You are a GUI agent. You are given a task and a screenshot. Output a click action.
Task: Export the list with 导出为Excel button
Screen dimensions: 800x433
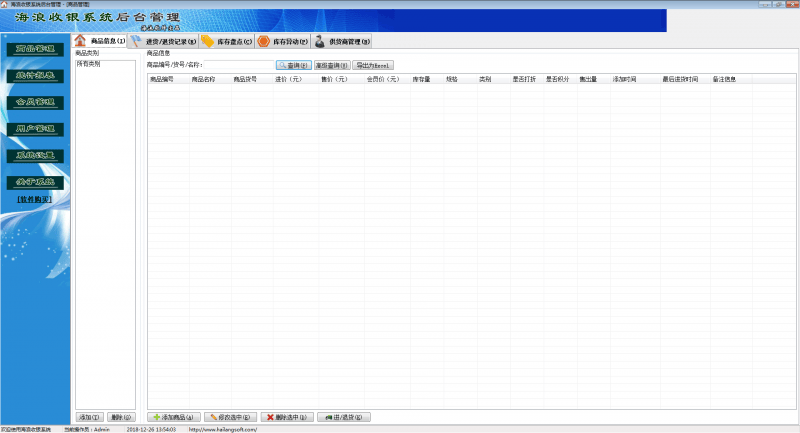coord(374,65)
